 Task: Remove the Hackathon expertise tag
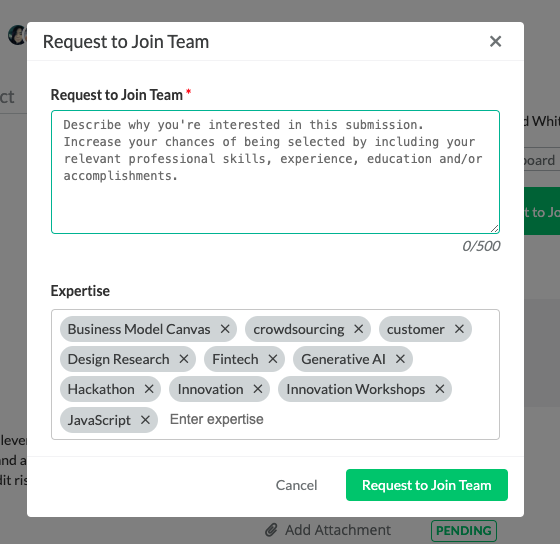(x=149, y=389)
